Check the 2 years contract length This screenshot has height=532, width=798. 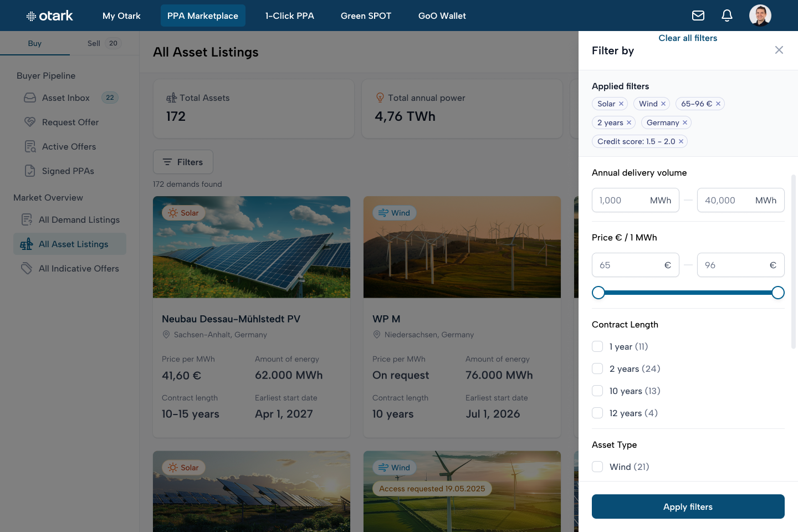[x=597, y=369]
